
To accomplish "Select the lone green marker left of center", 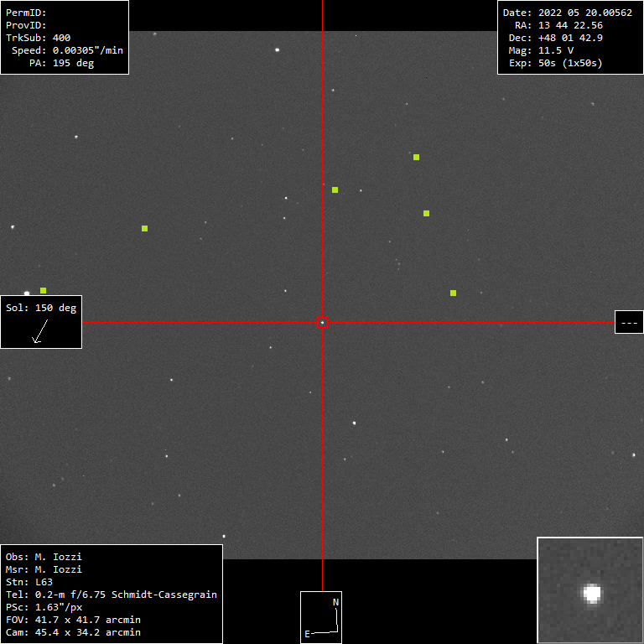I will [144, 228].
